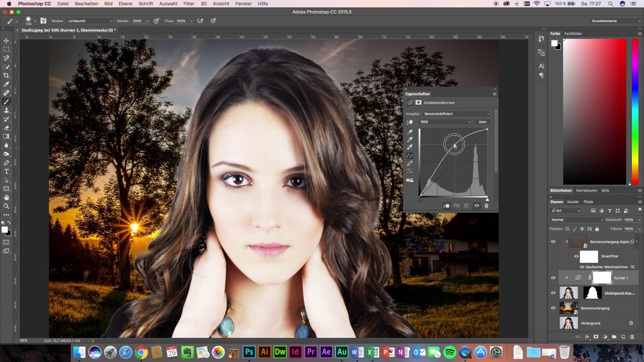Select the Zoom tool
The height and width of the screenshot is (362, 644).
(x=7, y=206)
